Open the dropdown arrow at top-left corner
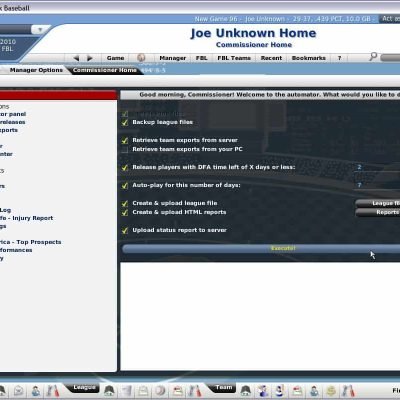The width and height of the screenshot is (400, 400). coord(40,30)
